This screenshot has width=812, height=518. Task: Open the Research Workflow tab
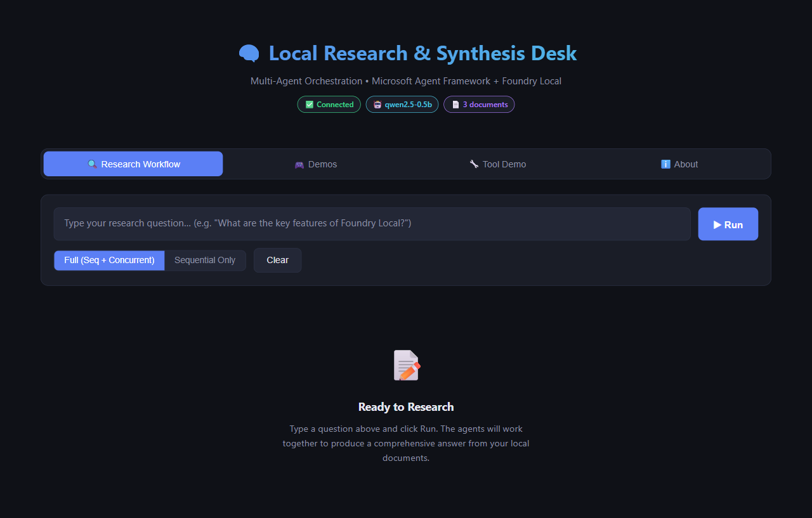coord(133,164)
